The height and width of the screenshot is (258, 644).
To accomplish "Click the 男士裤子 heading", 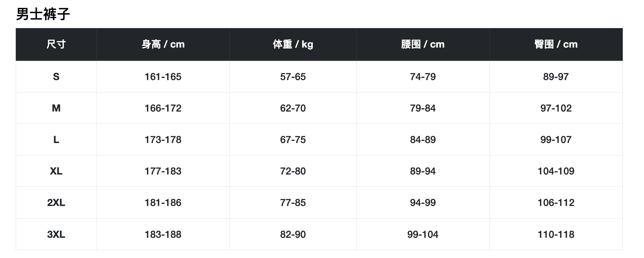I will pos(43,14).
